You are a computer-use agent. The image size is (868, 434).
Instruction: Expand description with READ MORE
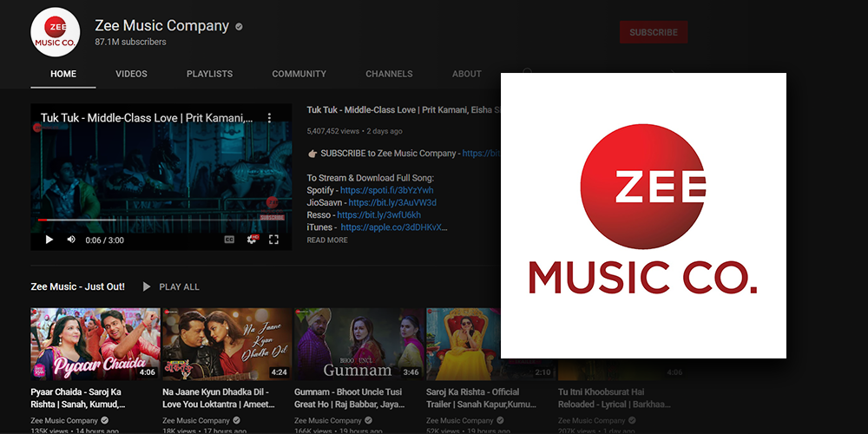[x=327, y=240]
